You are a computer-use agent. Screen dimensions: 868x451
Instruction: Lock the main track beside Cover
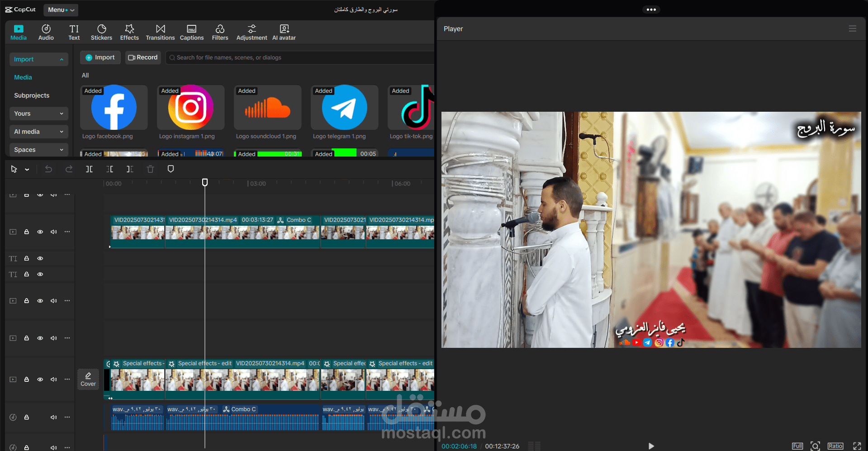pos(27,380)
